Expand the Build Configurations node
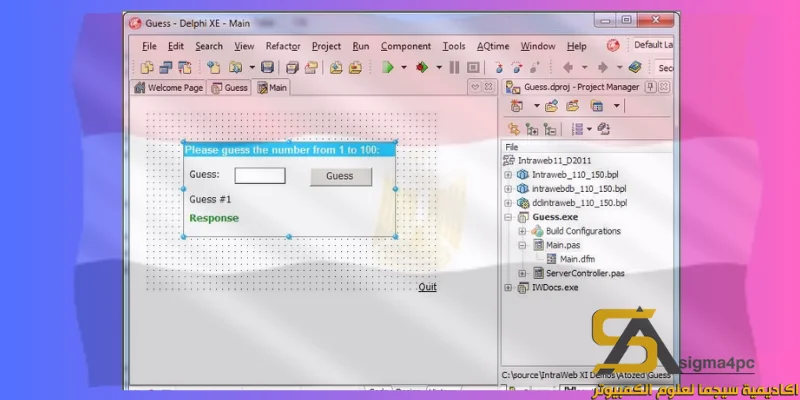 coord(522,231)
